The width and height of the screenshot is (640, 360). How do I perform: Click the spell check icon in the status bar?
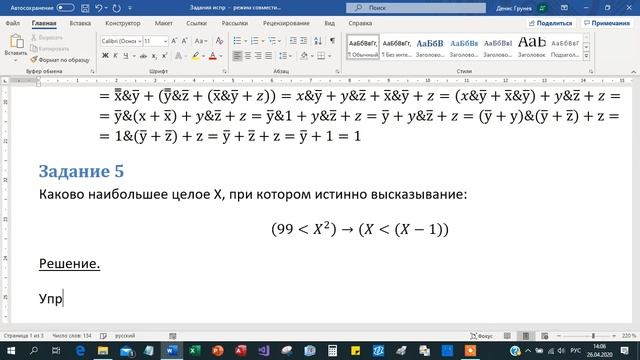tap(103, 336)
